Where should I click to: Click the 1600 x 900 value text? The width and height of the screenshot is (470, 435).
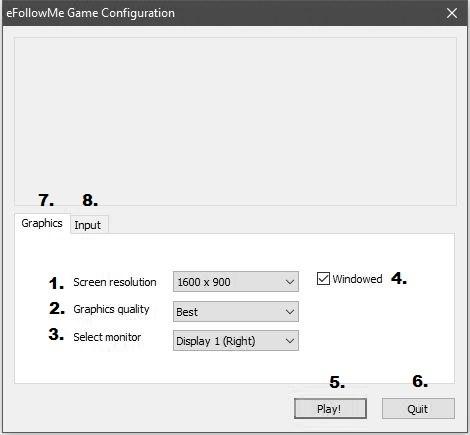tap(204, 282)
